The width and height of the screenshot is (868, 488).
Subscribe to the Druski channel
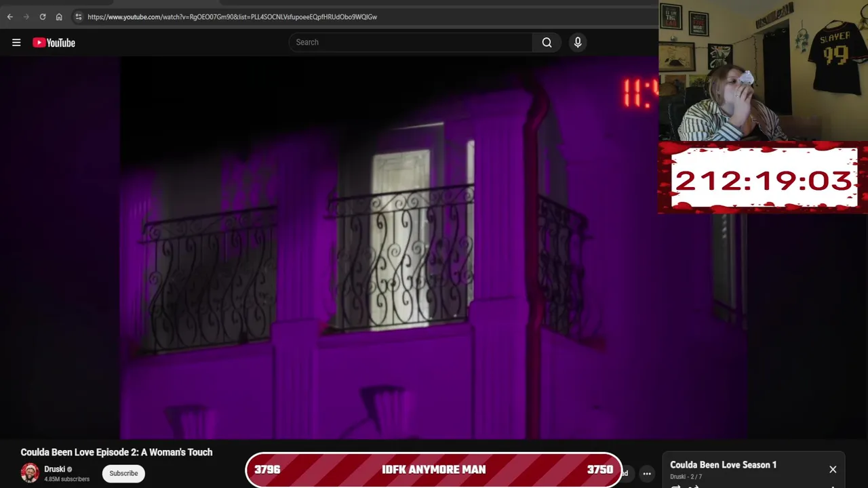(123, 473)
